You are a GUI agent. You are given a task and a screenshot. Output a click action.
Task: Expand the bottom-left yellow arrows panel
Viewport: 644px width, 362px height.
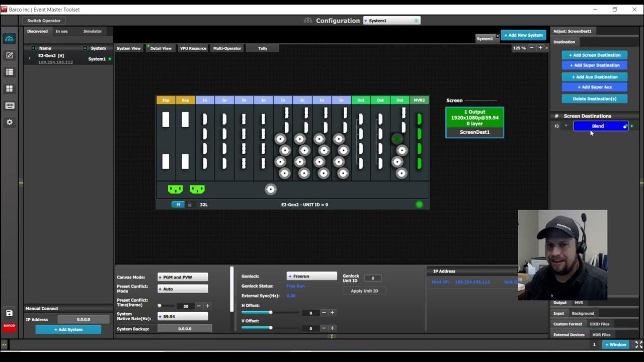(4, 345)
